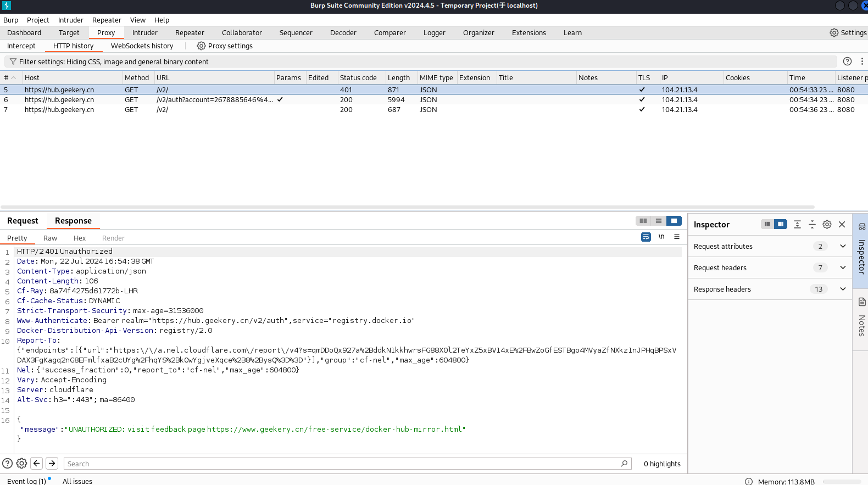
Task: Open the Raw response view tab
Action: (x=50, y=238)
